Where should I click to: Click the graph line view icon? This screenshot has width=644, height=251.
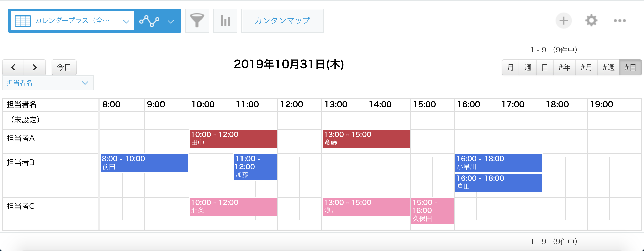(149, 21)
